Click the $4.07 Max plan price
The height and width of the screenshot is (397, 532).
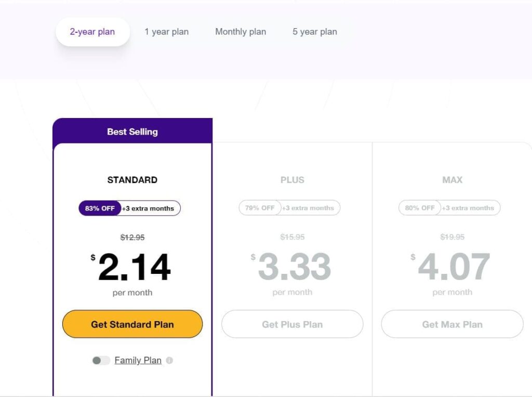click(454, 267)
